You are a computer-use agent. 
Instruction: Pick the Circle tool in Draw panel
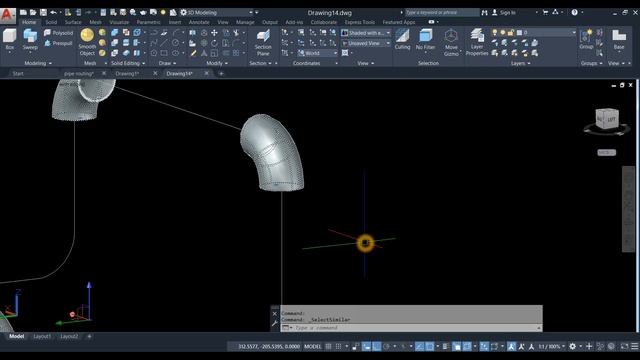(x=175, y=43)
